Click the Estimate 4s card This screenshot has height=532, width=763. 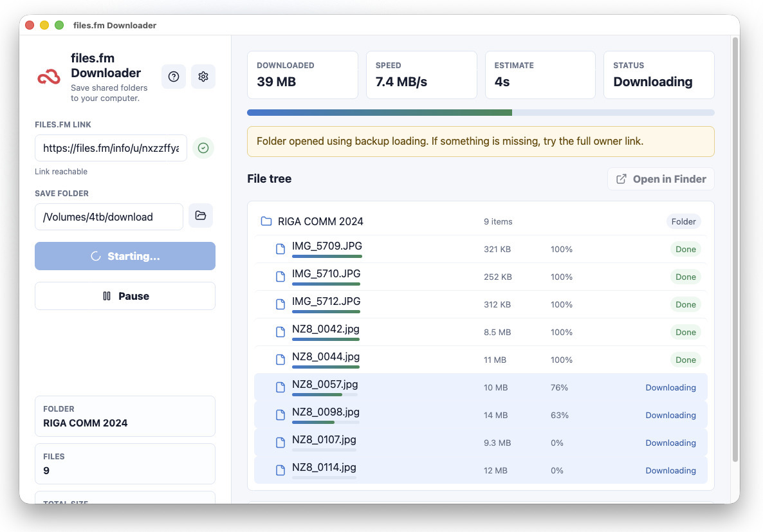pyautogui.click(x=540, y=75)
